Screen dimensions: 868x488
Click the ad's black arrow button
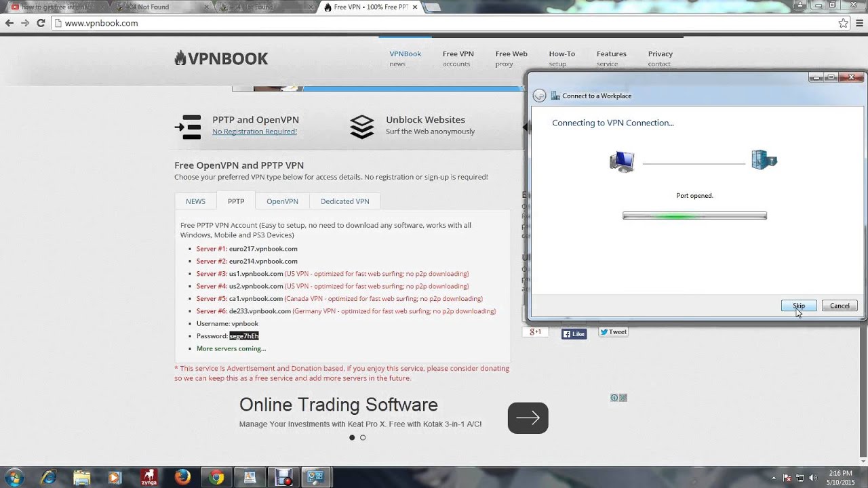point(528,418)
